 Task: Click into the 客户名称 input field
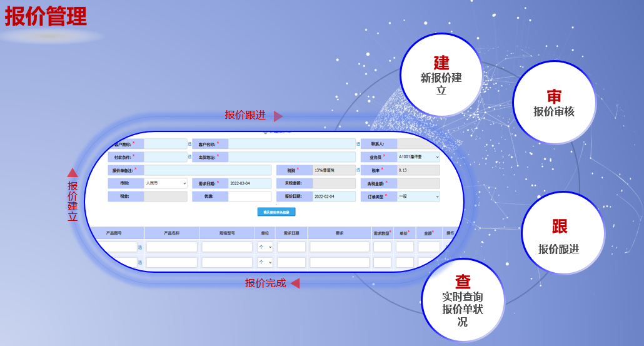(x=291, y=144)
